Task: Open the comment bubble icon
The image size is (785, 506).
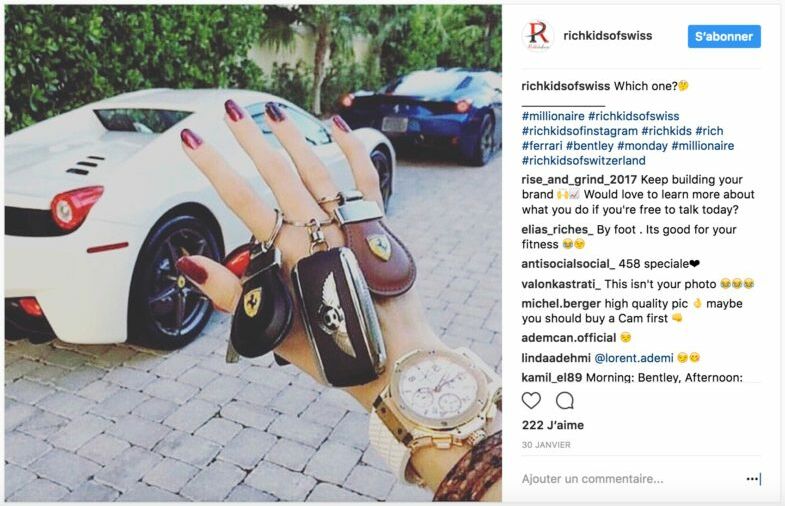Action: [565, 401]
